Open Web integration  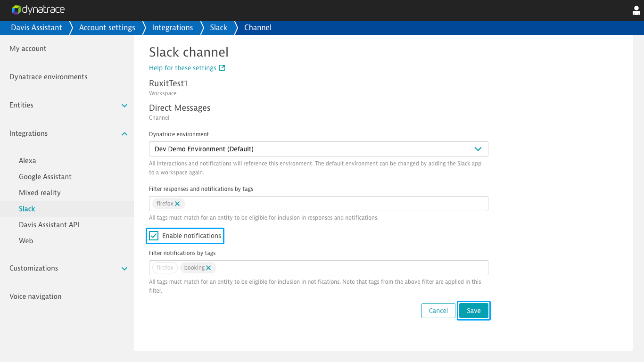[x=26, y=241]
